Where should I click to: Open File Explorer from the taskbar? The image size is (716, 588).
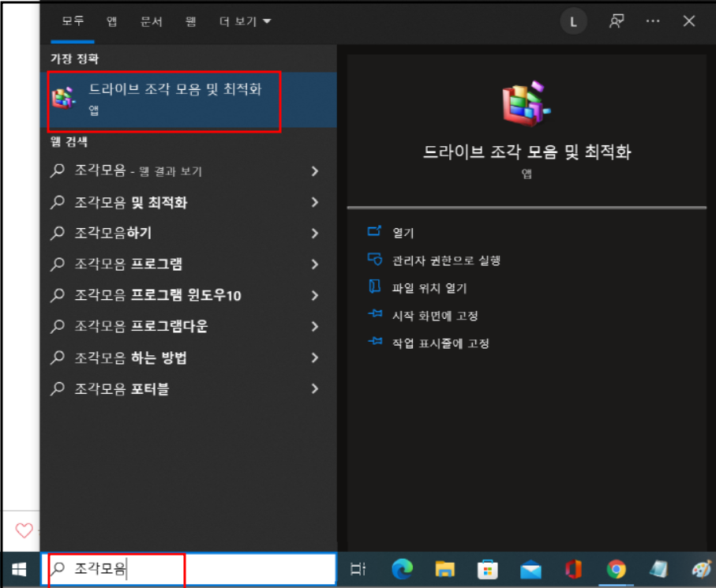444,568
